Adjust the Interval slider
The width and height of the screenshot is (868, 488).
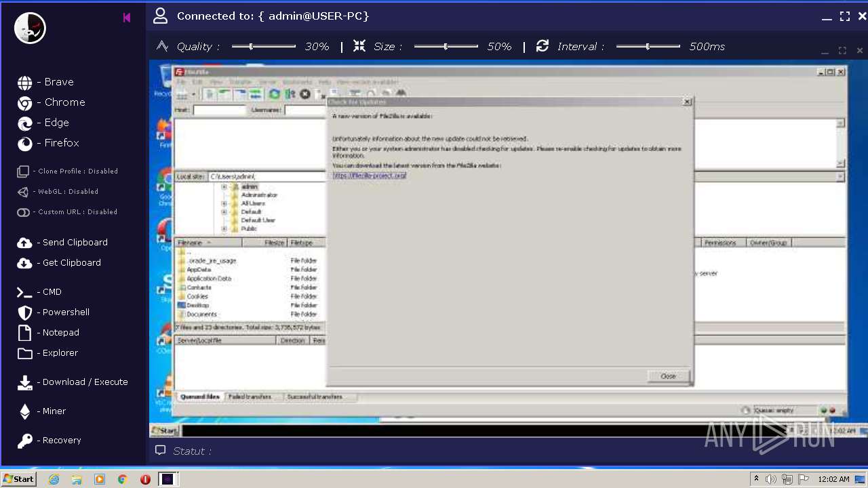648,47
